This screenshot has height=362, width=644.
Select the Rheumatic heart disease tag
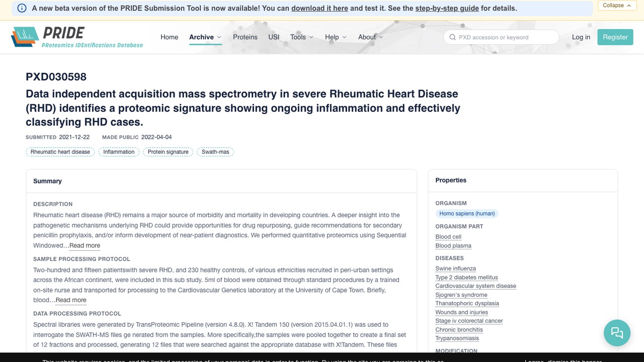pos(60,152)
